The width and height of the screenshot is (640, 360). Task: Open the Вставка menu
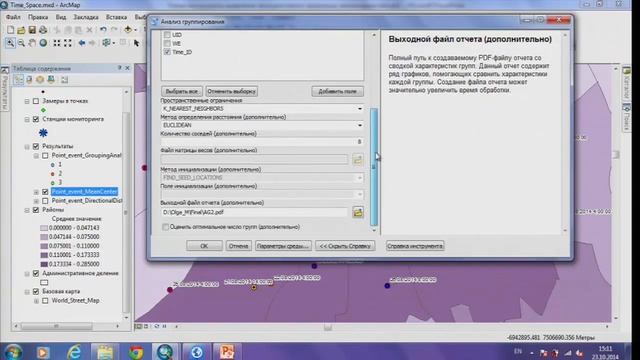pos(116,17)
